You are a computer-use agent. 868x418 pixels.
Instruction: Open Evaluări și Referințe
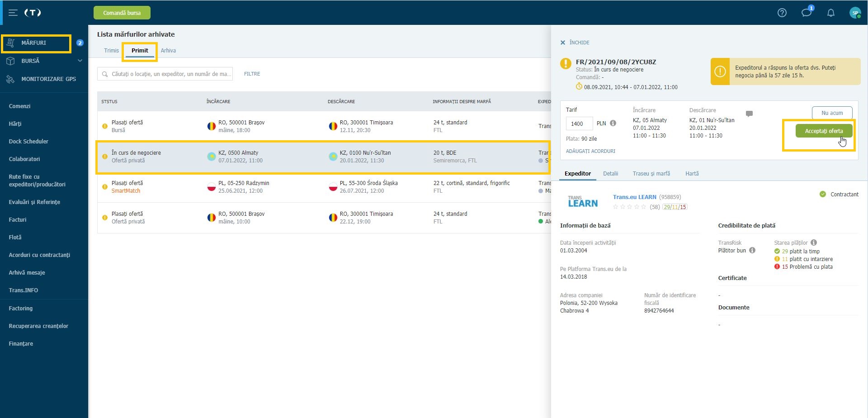pos(34,202)
